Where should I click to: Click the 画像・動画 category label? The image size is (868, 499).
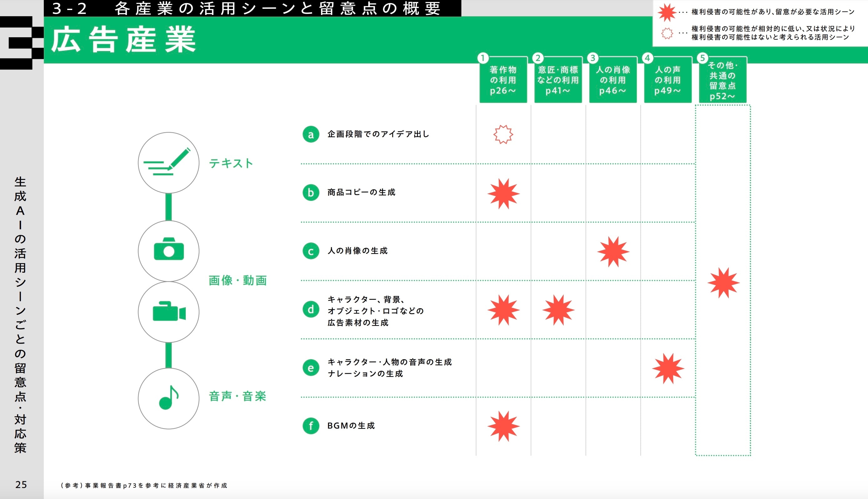click(238, 280)
